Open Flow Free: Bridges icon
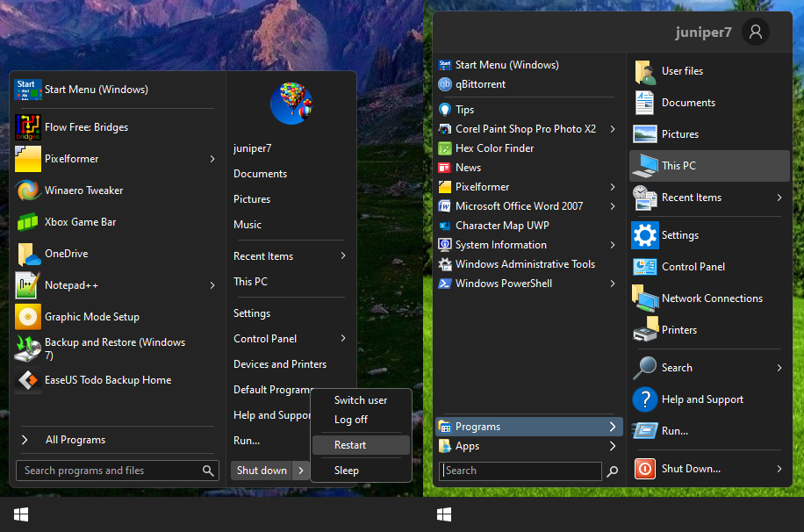The image size is (804, 532). tap(28, 127)
